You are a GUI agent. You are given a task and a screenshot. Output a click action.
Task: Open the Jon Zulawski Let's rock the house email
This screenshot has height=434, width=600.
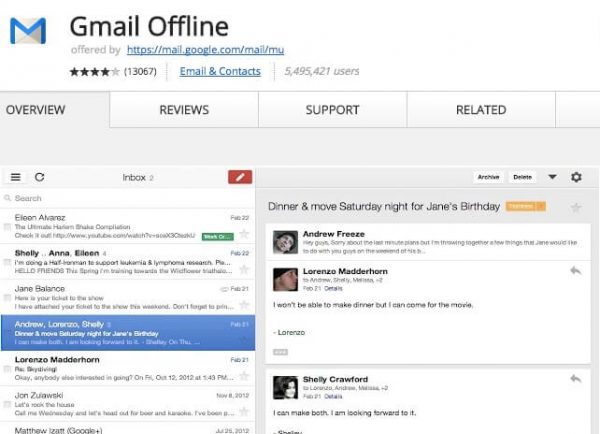tap(127, 404)
